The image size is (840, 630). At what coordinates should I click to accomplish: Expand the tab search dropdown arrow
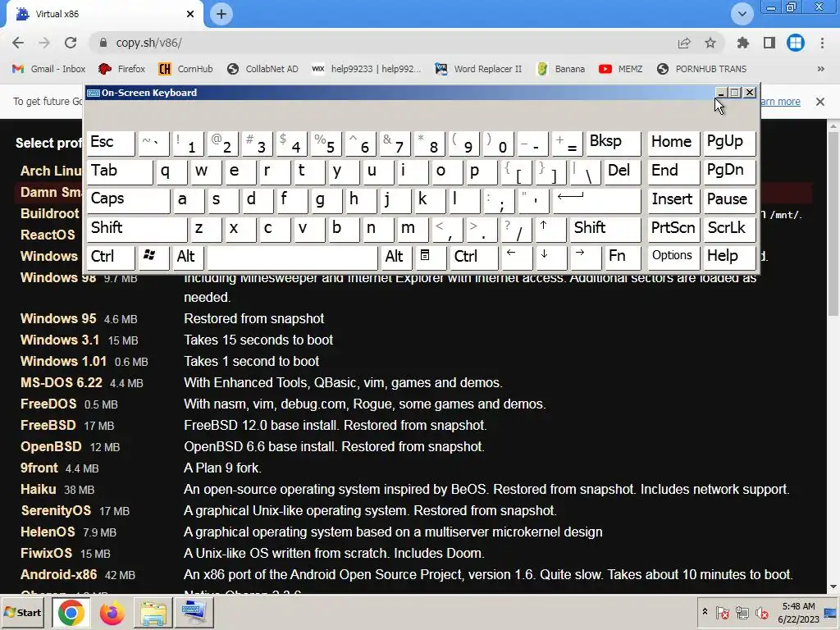(742, 14)
